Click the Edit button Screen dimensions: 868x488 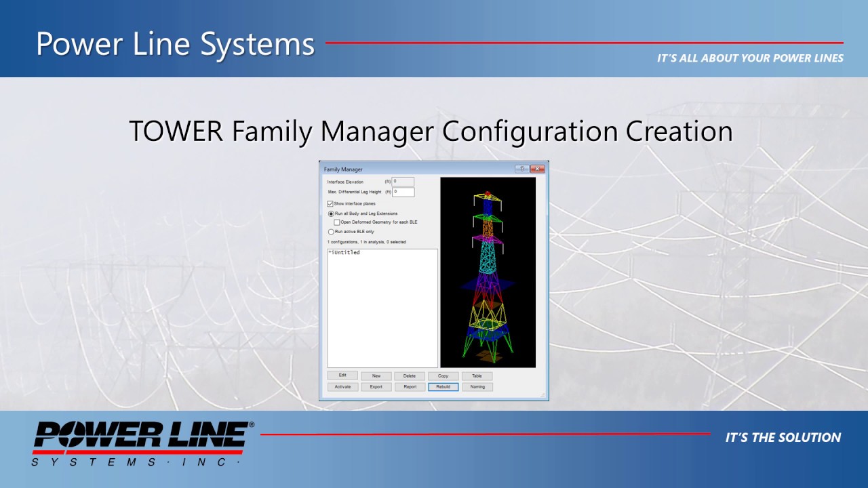point(342,375)
